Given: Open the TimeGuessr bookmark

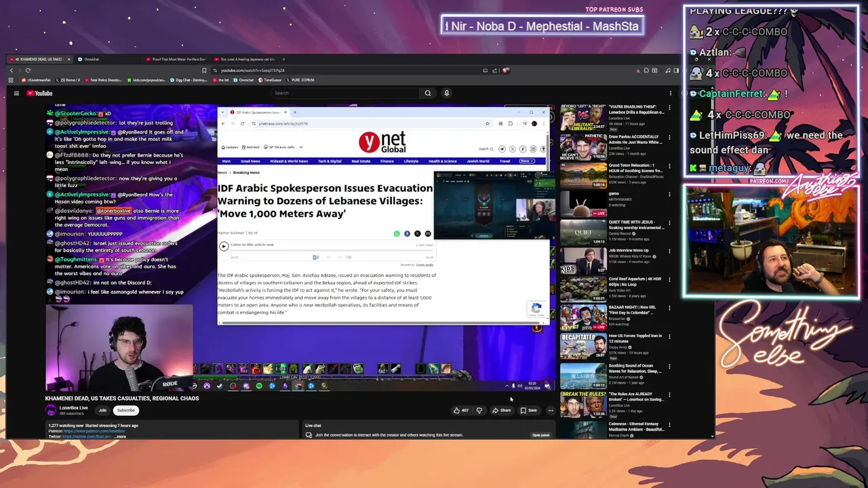Looking at the screenshot, I should point(270,80).
